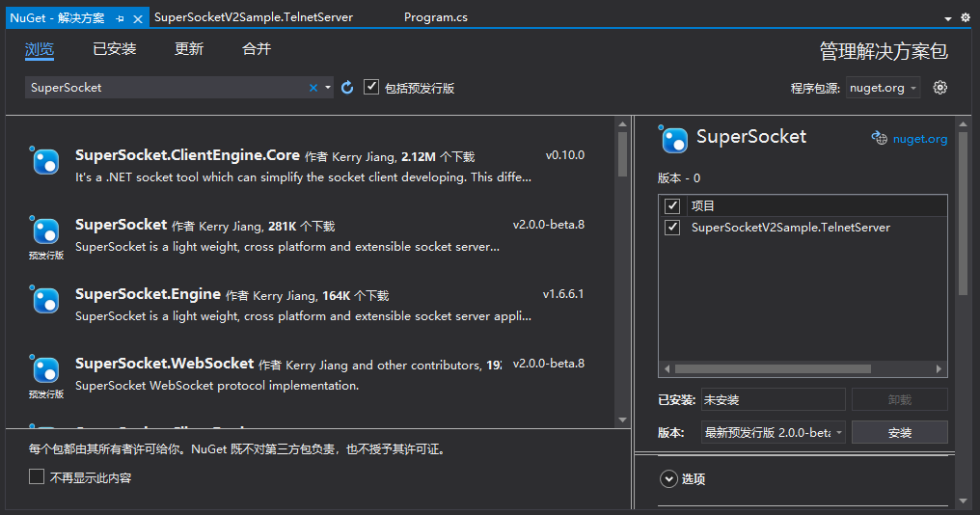Select SuperSocket.ClientEngine.Core package icon
Screen dimensions: 980x515
(45, 161)
